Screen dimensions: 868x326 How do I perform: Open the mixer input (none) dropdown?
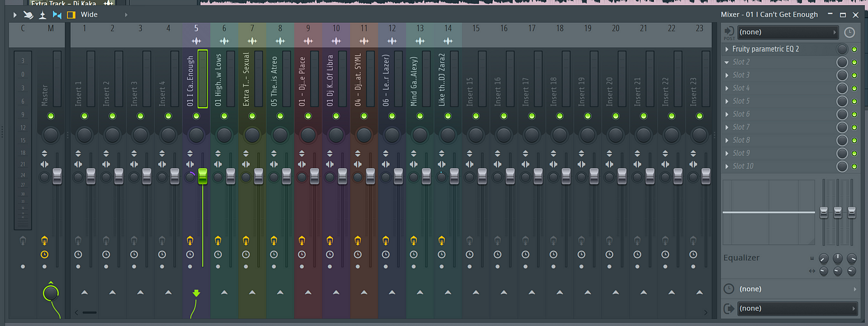787,32
